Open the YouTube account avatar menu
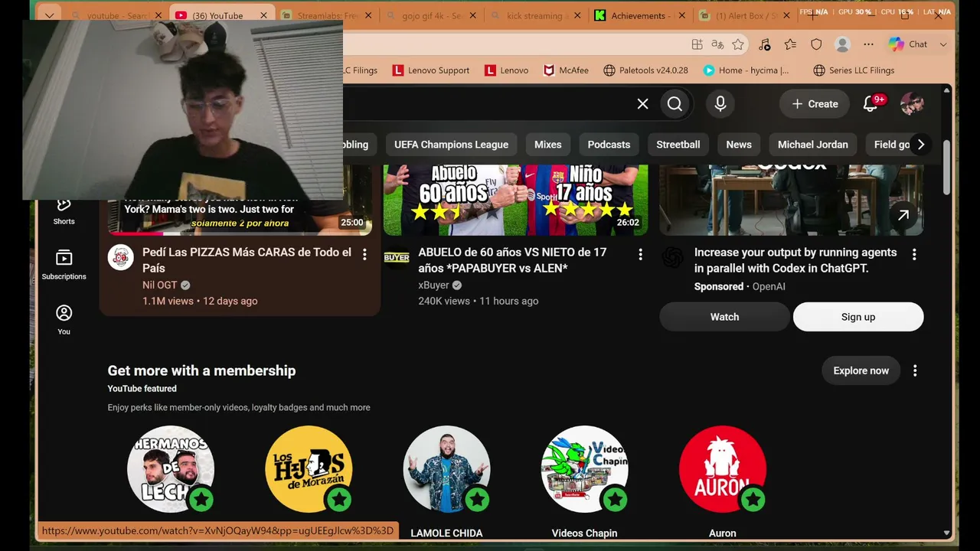 click(912, 104)
